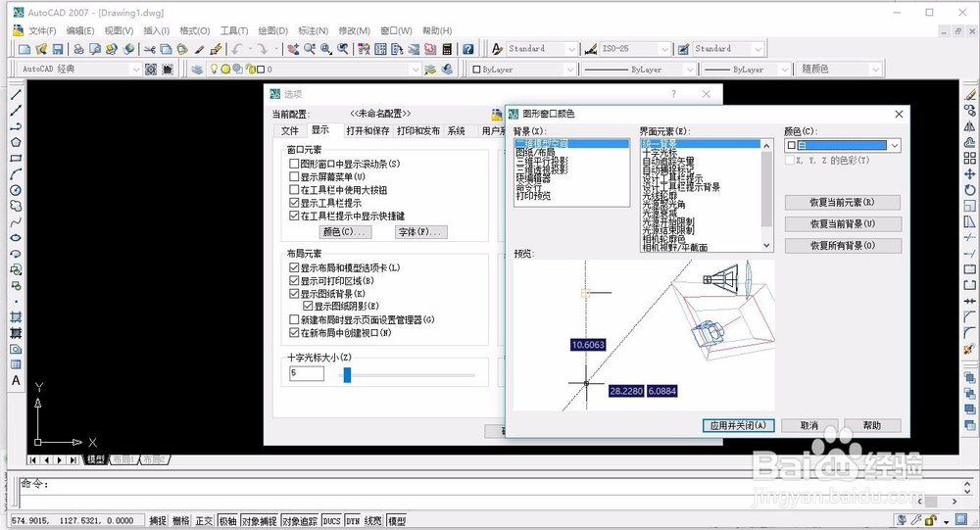Click the Zoom Realtime magnifier icon
Viewport: 980px width, 530px height.
tap(310, 49)
